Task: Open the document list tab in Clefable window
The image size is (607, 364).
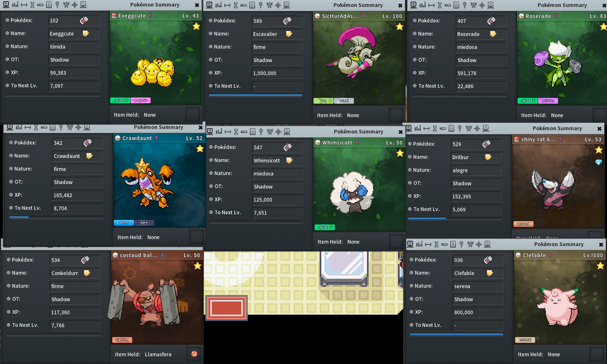Action: [453, 244]
